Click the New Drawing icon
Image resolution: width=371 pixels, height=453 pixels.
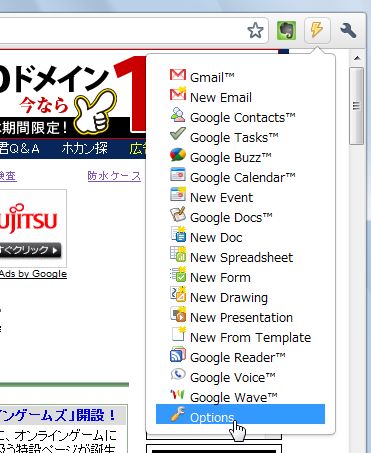tap(178, 294)
